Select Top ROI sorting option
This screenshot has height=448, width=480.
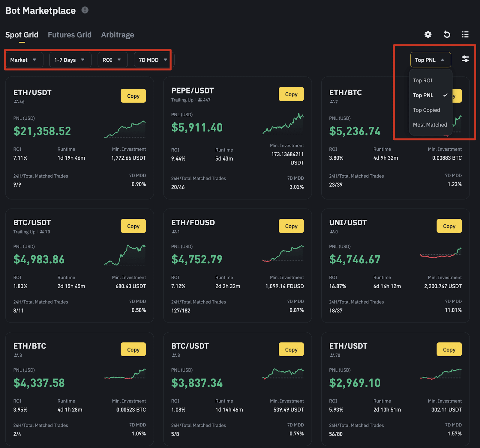(423, 80)
